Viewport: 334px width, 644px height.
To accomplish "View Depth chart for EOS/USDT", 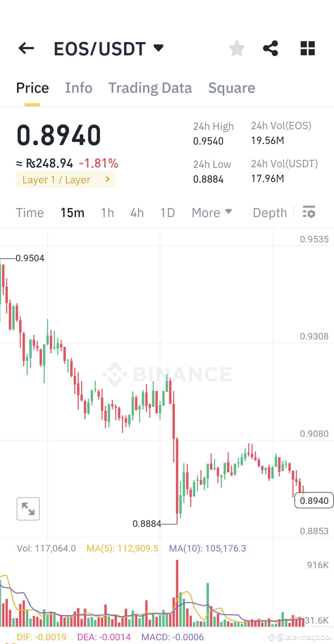I will tap(269, 212).
